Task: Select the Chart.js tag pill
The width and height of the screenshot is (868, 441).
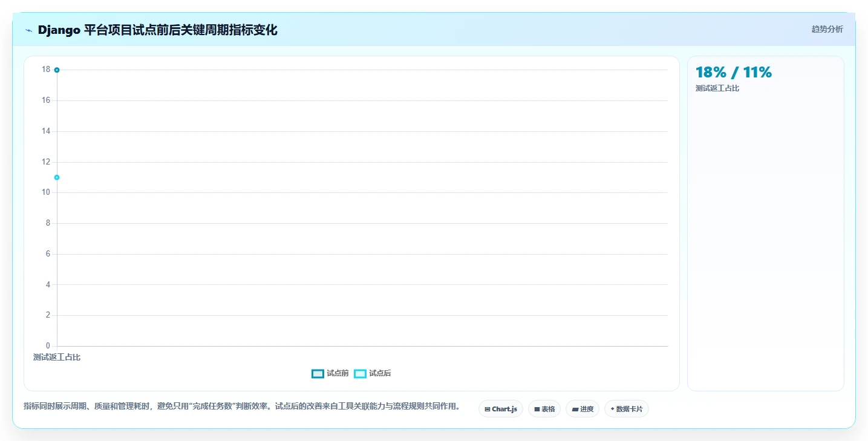Action: [x=501, y=409]
